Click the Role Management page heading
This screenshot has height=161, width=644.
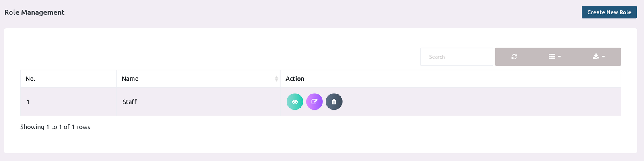(35, 12)
